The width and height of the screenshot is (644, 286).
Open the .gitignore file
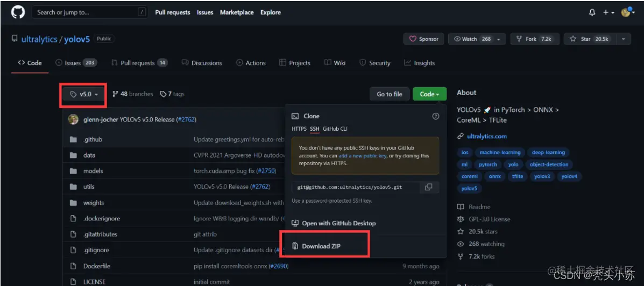point(96,249)
